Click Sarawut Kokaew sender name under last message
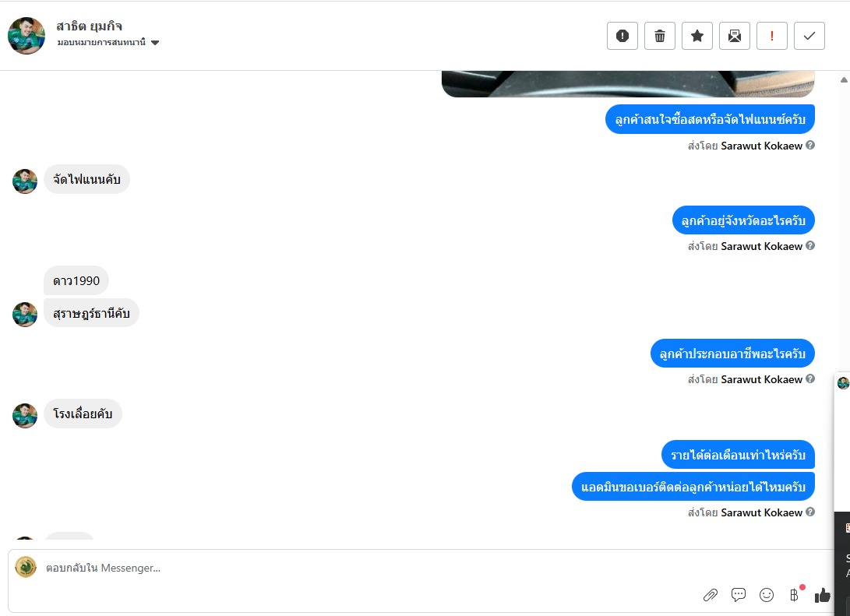850x616 pixels. tap(762, 512)
